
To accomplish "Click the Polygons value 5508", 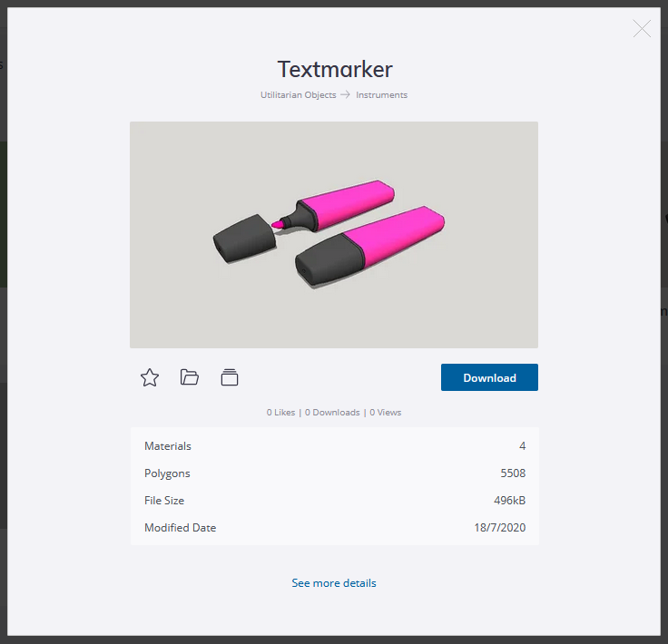I will (513, 473).
